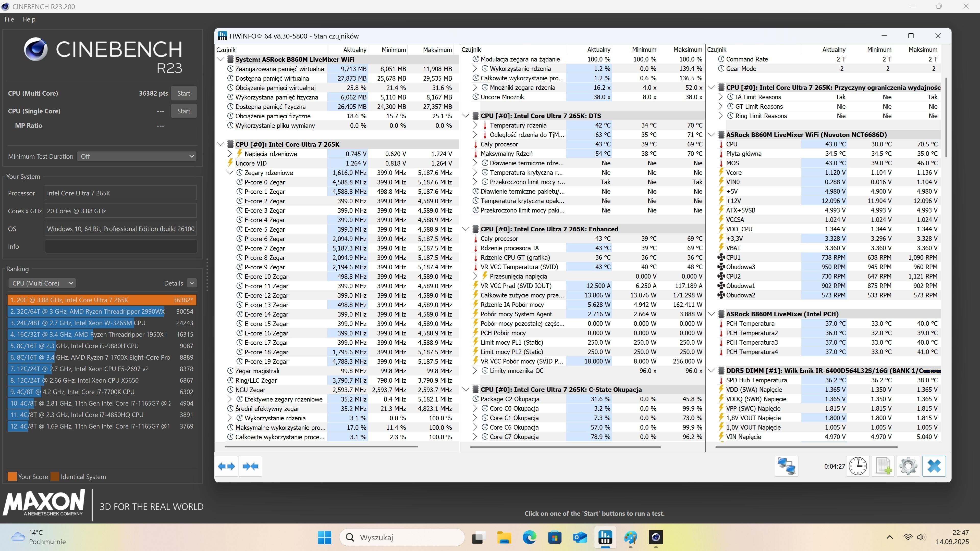Start the CPU Single Core test

pos(183,111)
